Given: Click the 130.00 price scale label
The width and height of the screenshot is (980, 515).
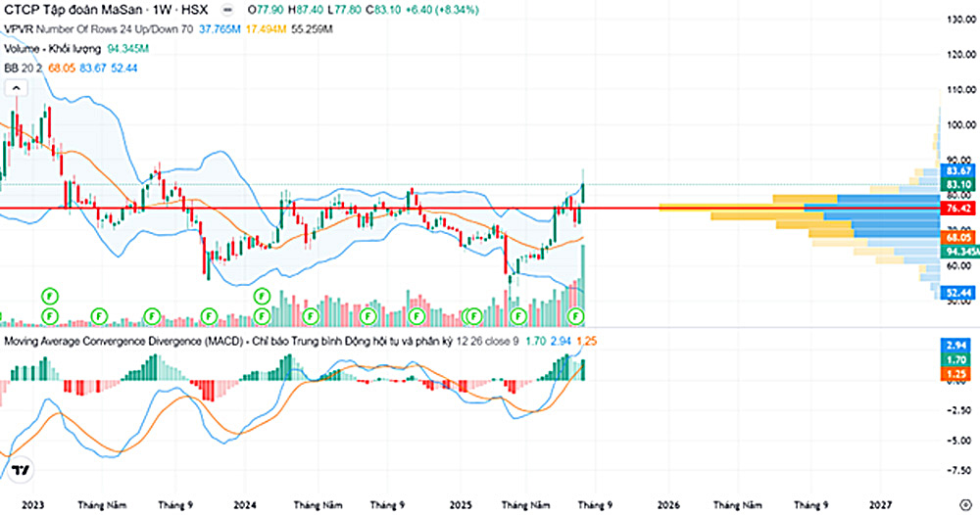Looking at the screenshot, I should pyautogui.click(x=960, y=20).
